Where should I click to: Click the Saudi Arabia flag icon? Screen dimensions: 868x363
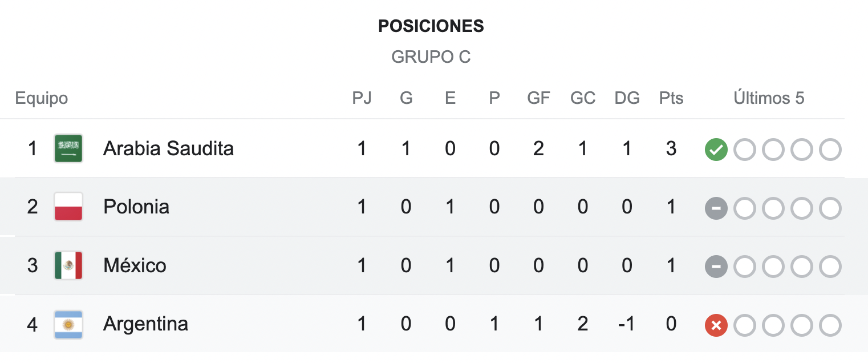[68, 148]
